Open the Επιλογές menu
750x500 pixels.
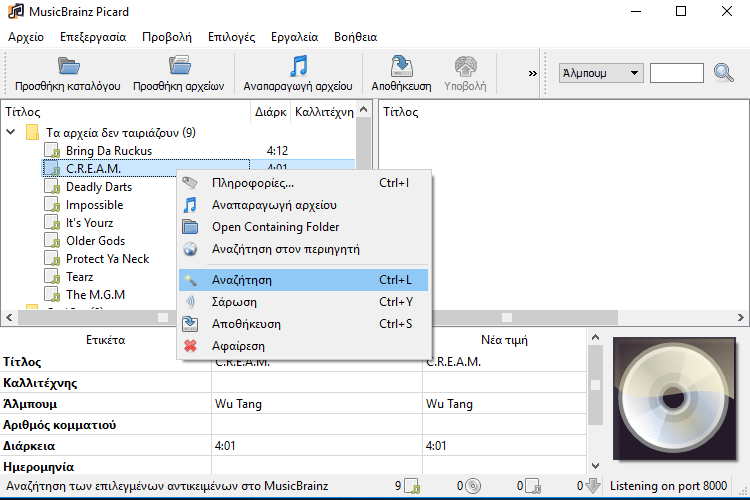point(232,37)
